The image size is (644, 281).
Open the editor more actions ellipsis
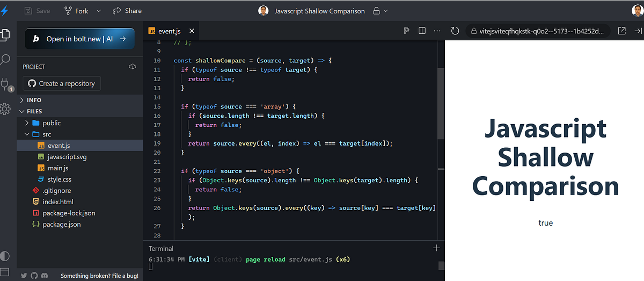pyautogui.click(x=437, y=31)
